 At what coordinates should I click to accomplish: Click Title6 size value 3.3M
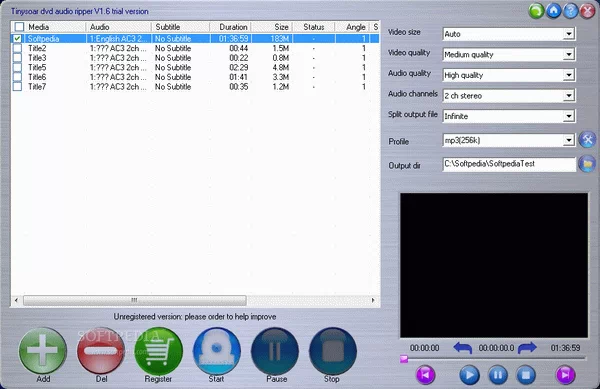pos(280,77)
